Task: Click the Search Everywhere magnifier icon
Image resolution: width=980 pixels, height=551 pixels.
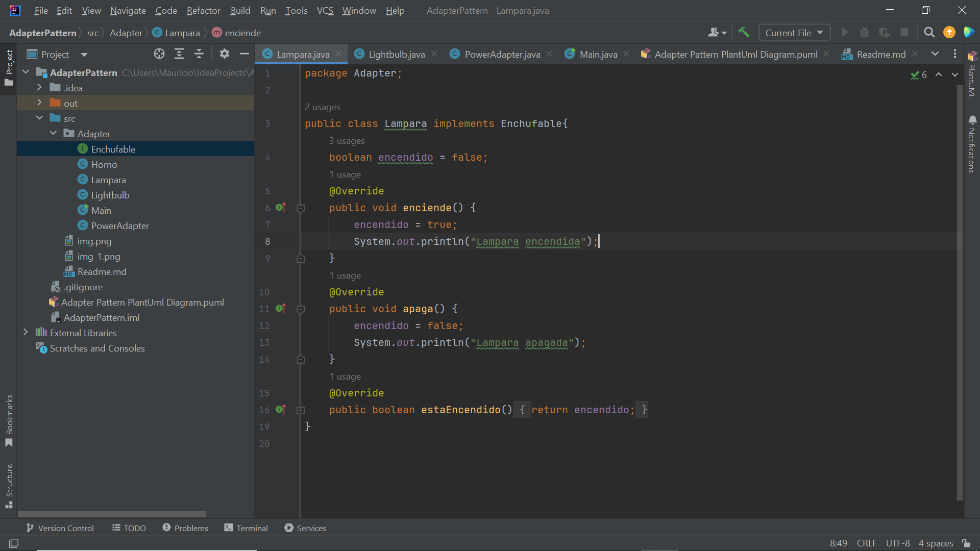Action: (929, 33)
